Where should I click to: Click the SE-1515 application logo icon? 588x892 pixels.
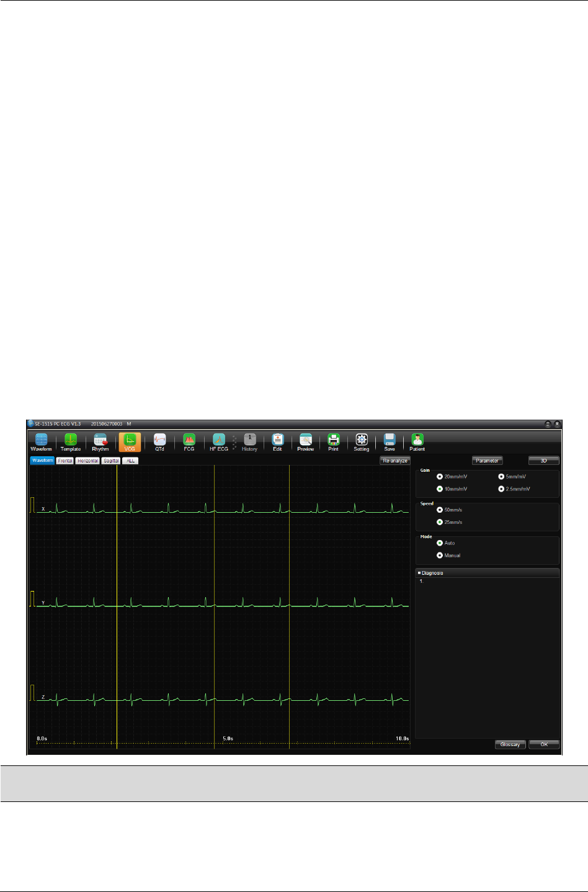click(30, 424)
